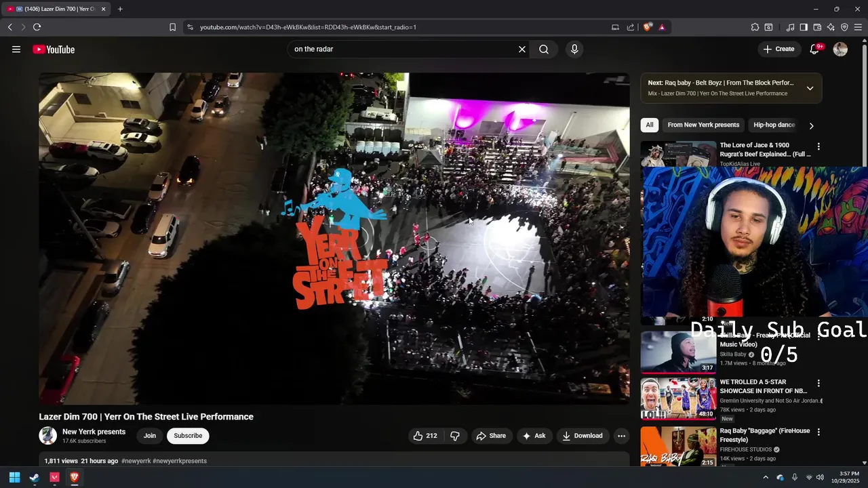868x488 pixels.
Task: Run search with magnifier button
Action: tap(544, 49)
